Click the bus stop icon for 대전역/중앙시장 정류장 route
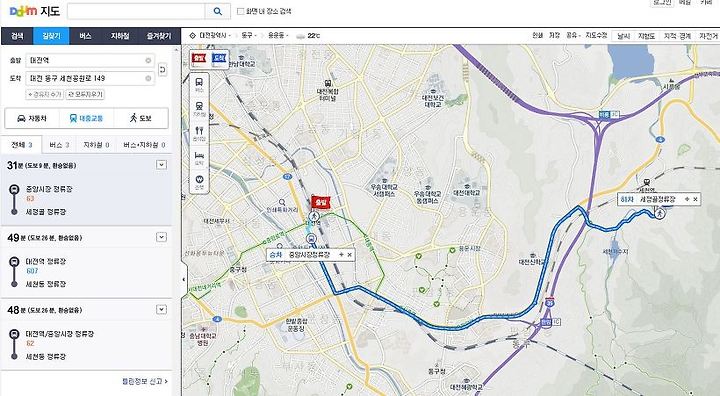Image resolution: width=720 pixels, height=396 pixels. point(14,334)
